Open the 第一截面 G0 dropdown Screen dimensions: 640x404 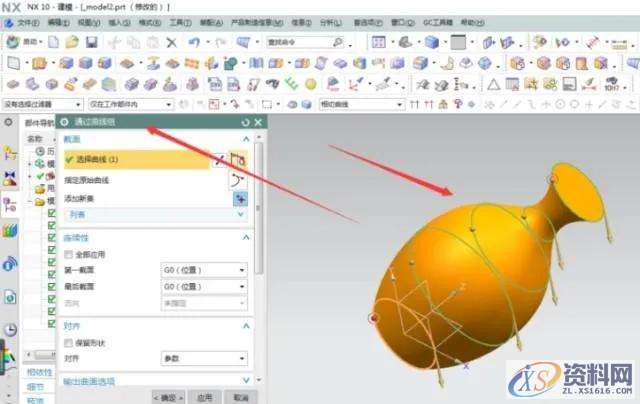204,269
